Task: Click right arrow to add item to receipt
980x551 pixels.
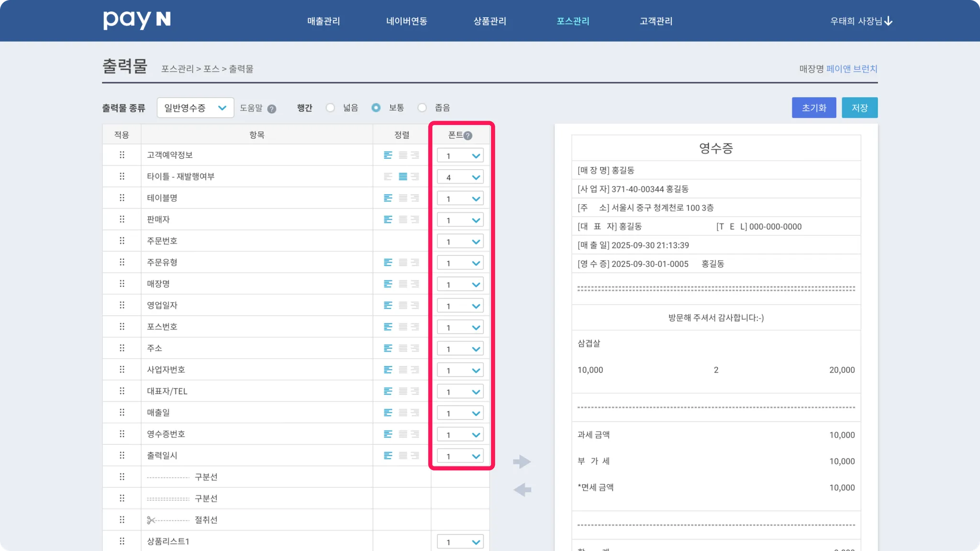Action: [x=522, y=462]
